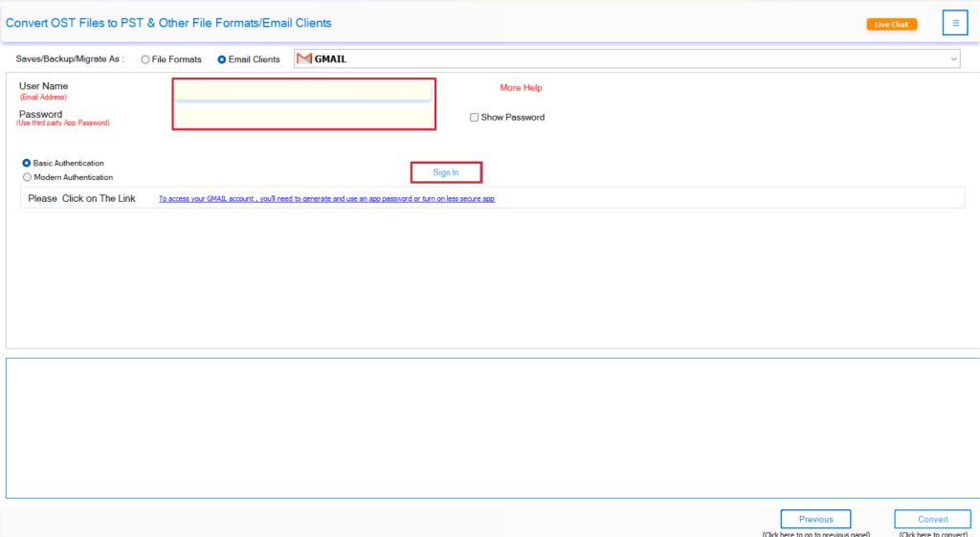Go back with the Previous button

tap(815, 519)
